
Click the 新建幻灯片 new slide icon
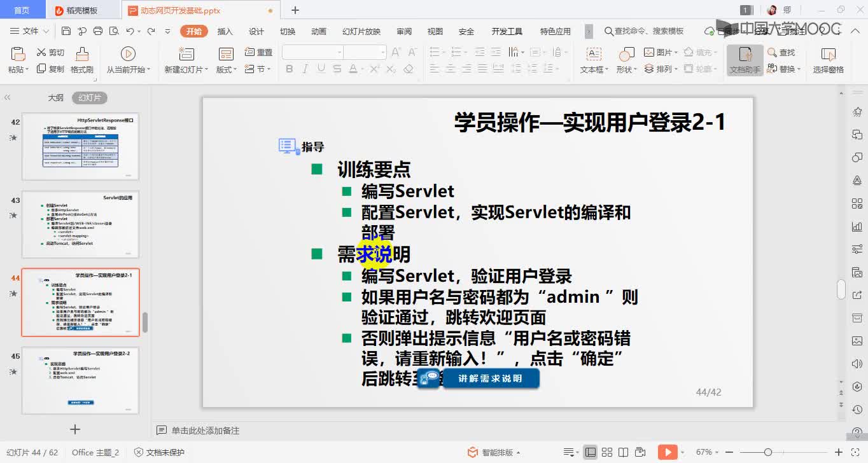point(186,54)
